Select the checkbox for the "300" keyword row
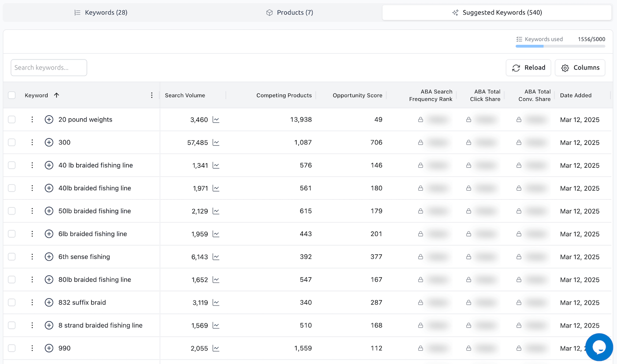This screenshot has width=617, height=364. click(11, 142)
